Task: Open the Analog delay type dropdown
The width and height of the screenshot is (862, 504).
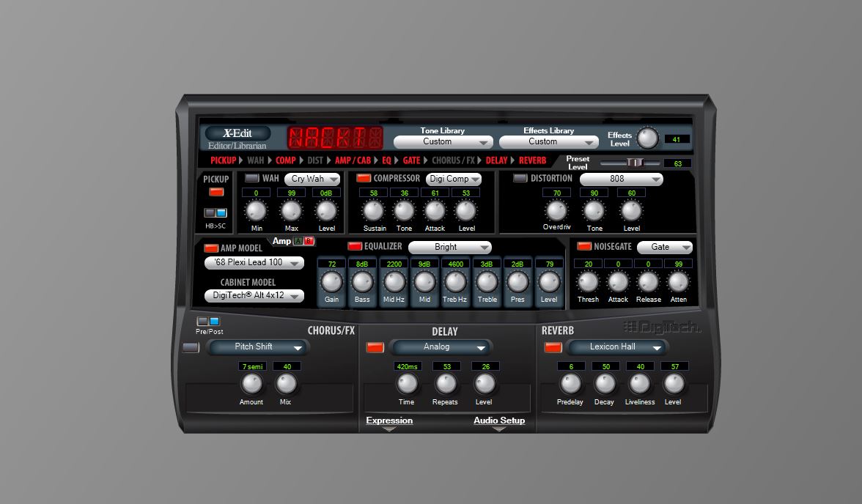Action: [441, 346]
